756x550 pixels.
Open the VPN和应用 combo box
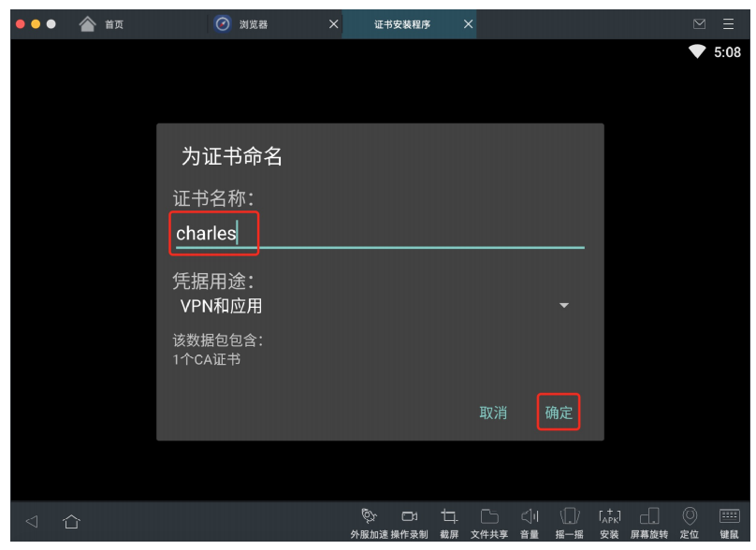(376, 306)
